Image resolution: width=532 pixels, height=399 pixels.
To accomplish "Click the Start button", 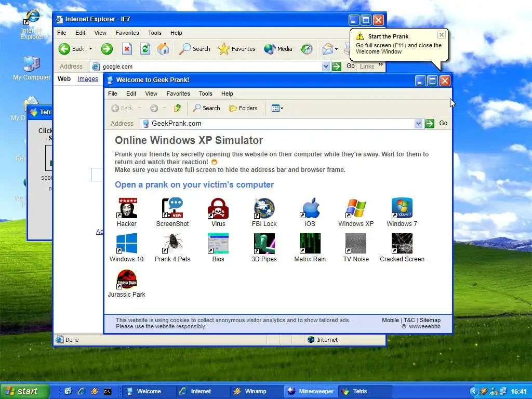I will (24, 391).
